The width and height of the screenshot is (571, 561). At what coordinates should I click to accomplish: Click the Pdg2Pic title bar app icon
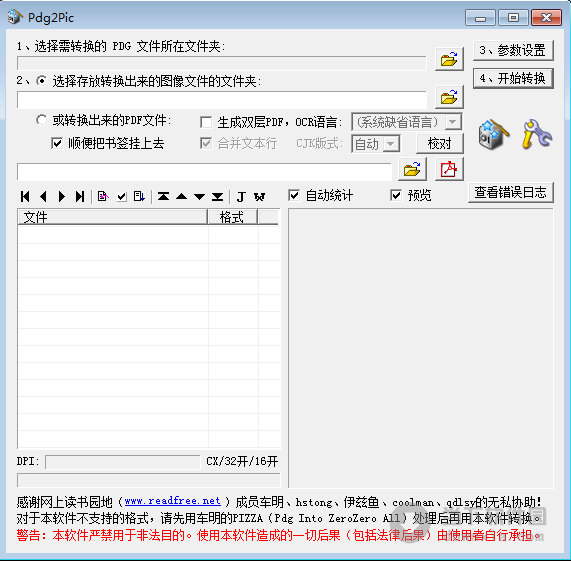pyautogui.click(x=15, y=17)
